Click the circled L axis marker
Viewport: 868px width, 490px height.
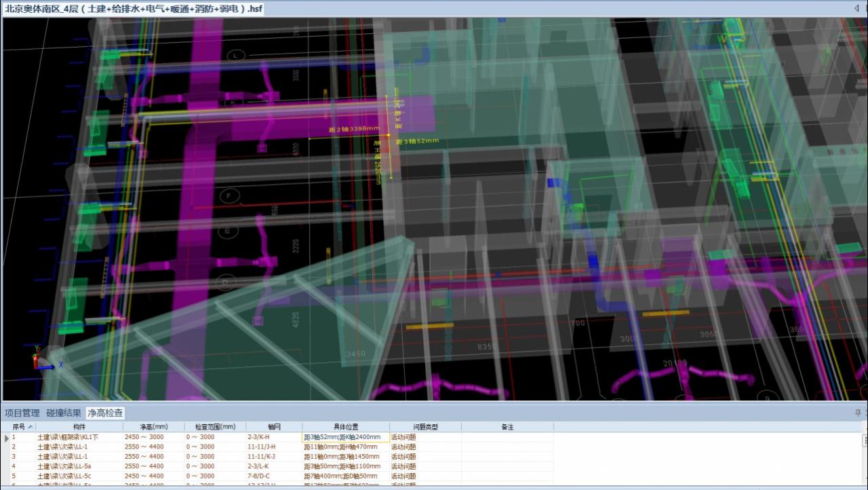point(235,55)
